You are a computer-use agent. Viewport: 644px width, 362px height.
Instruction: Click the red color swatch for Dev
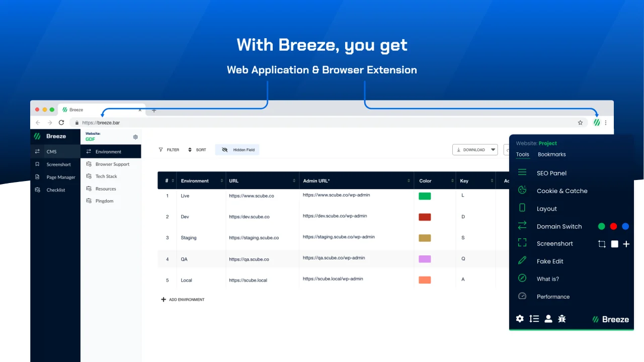(x=425, y=217)
